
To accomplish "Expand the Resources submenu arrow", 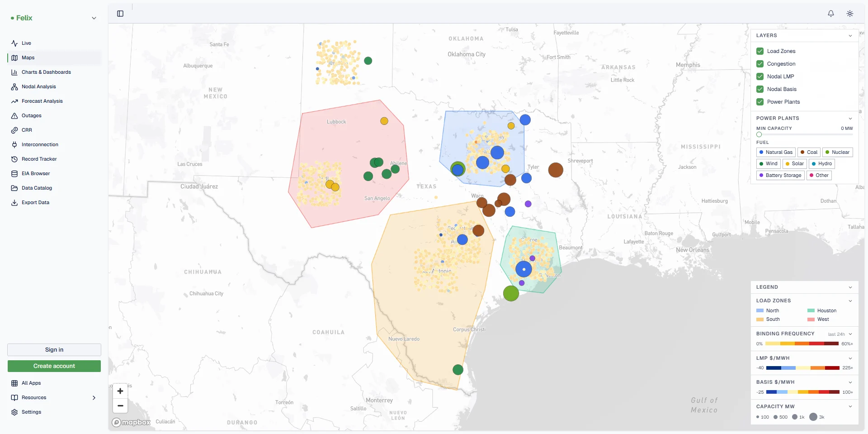I will (94, 398).
